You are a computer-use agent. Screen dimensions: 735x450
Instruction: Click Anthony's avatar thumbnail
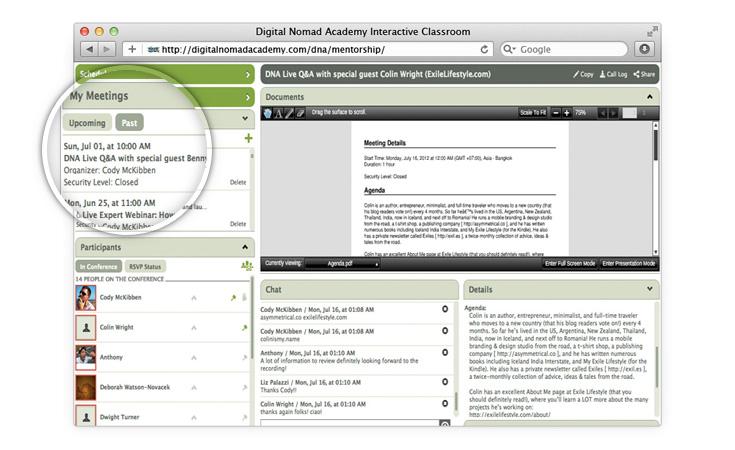click(86, 358)
